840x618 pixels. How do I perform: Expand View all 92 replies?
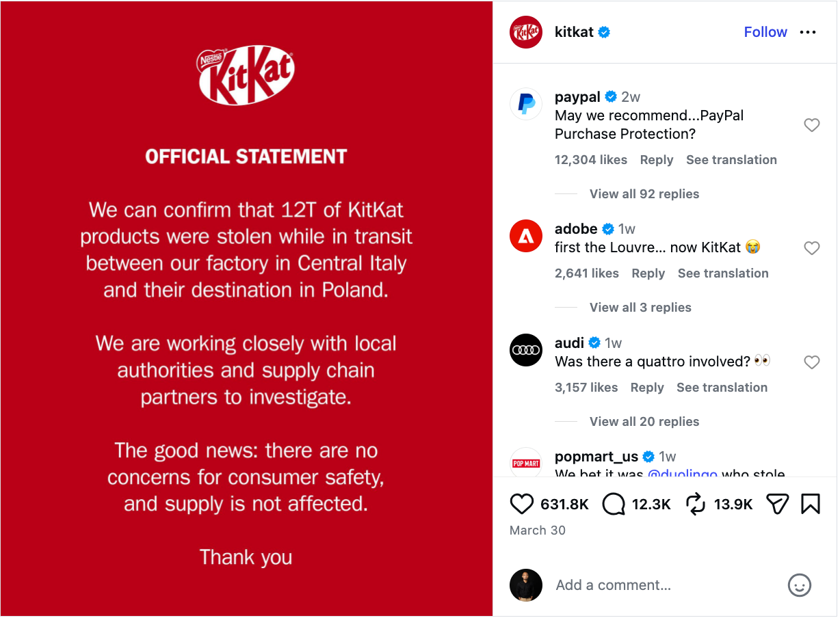coord(644,194)
